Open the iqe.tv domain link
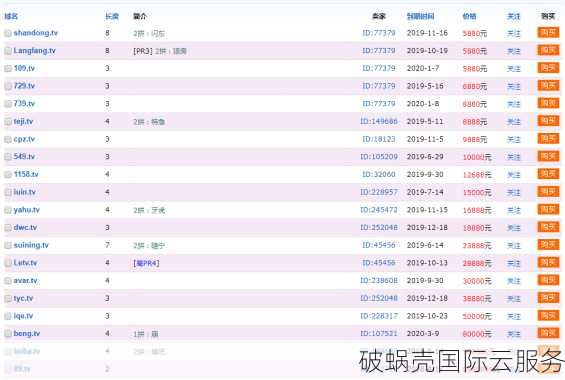This screenshot has width=565, height=380. click(23, 316)
